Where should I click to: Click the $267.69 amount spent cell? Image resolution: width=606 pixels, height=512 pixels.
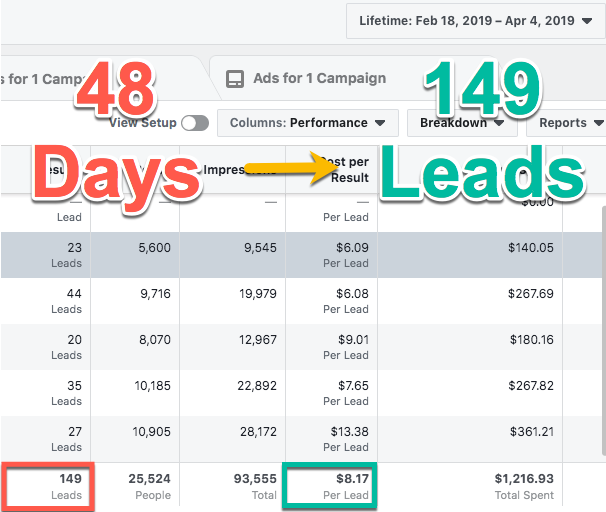(x=470, y=301)
